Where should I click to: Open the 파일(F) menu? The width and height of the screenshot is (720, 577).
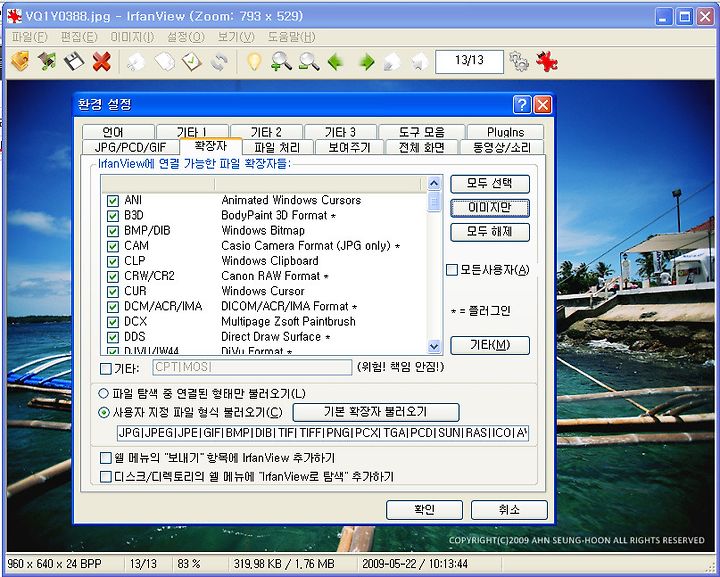click(29, 37)
